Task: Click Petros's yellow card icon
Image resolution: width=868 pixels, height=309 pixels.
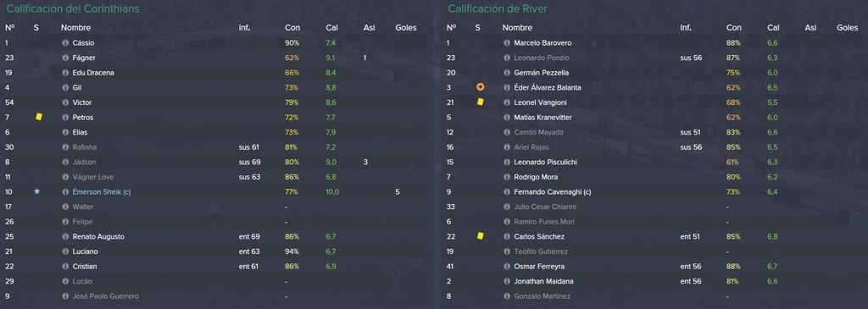Action: coord(39,117)
